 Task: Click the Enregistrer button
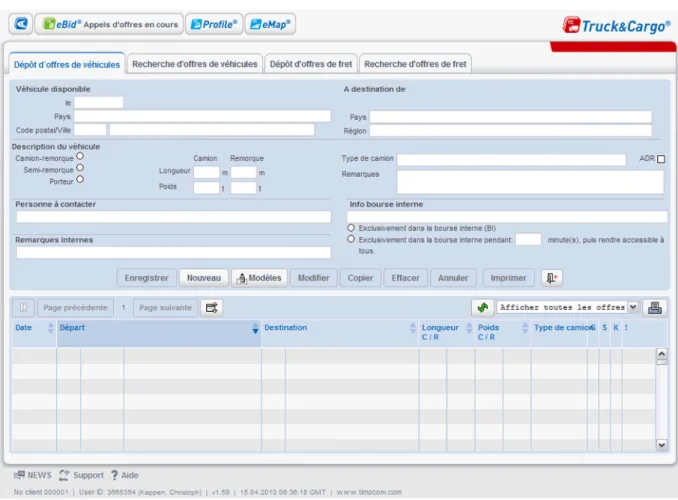pyautogui.click(x=147, y=278)
